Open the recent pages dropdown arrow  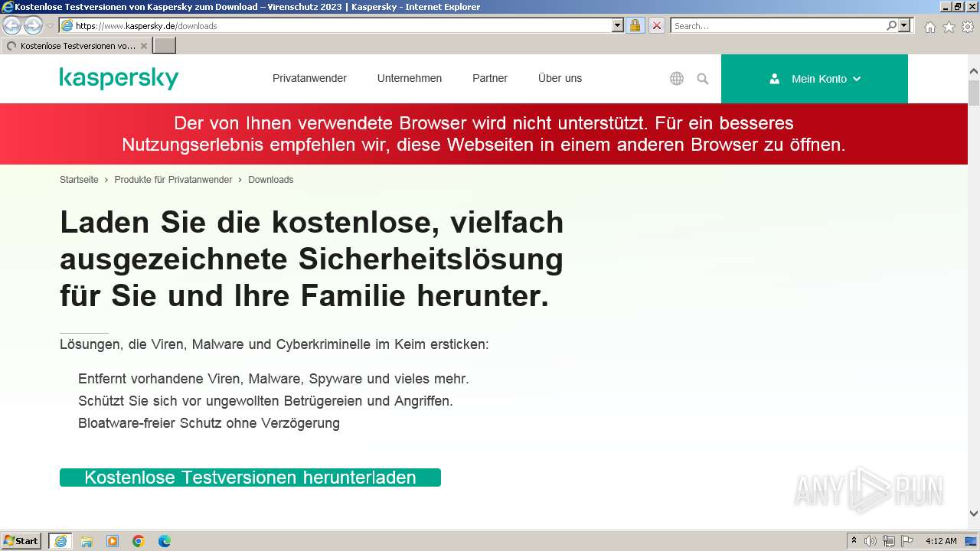coord(51,26)
